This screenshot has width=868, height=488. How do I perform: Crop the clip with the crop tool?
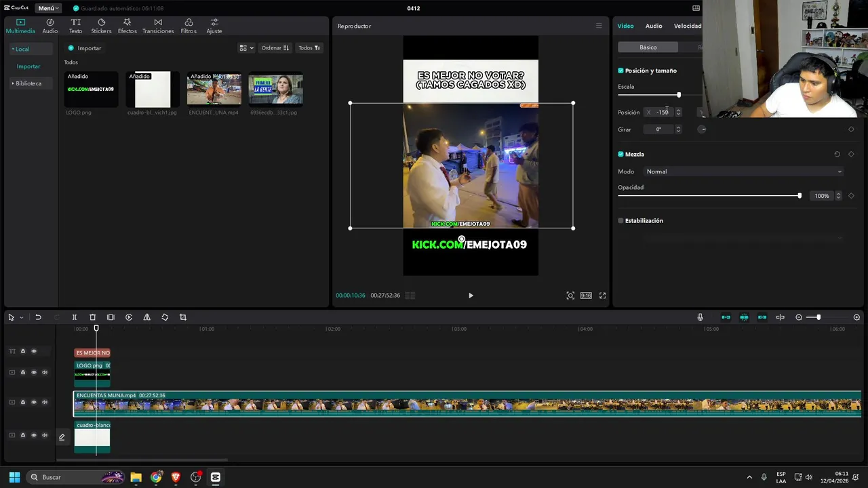[x=183, y=317]
